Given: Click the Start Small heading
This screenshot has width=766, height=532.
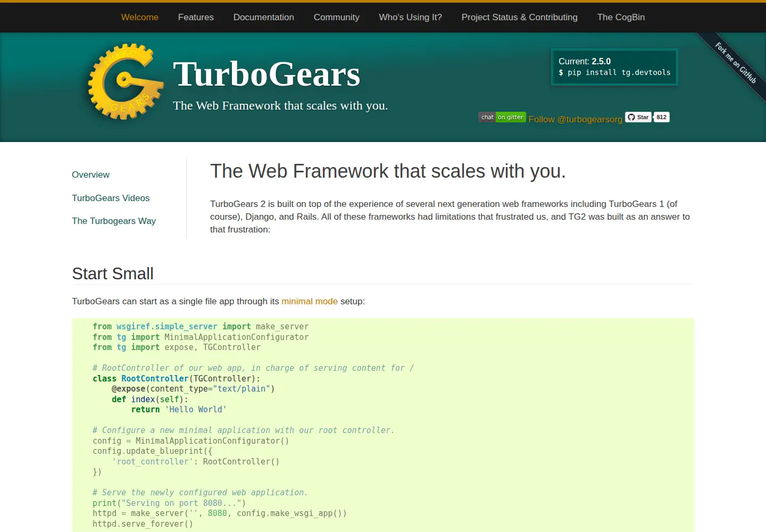Looking at the screenshot, I should point(113,273).
